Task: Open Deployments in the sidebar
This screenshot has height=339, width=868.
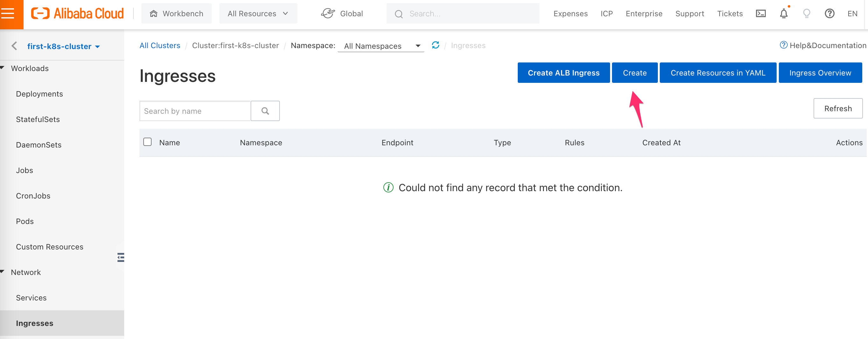Action: (39, 94)
